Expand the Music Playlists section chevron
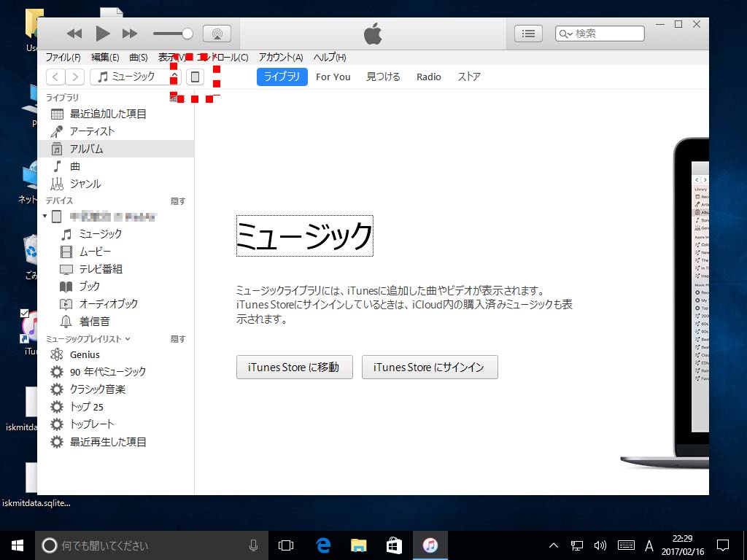 tap(128, 339)
